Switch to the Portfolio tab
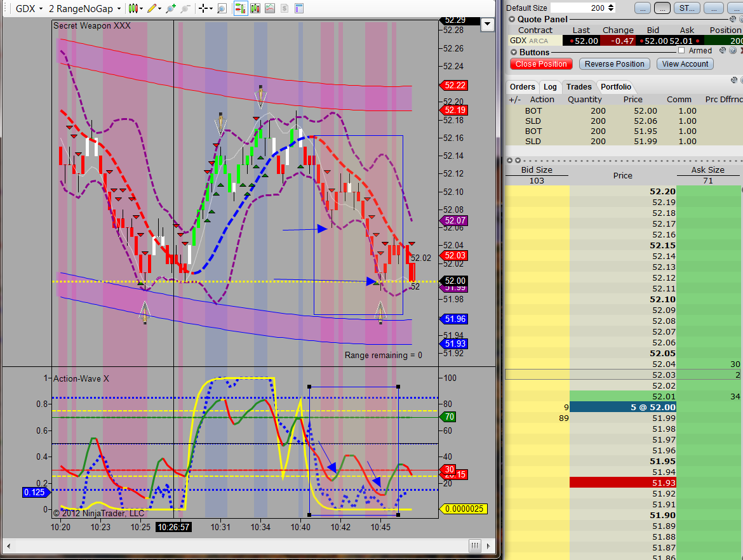 615,87
